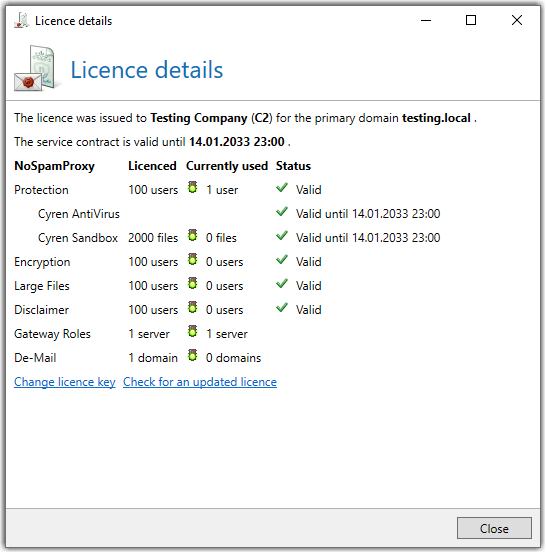546x553 pixels.
Task: Click the traffic light icon in Cyren Sandbox row
Action: click(x=192, y=236)
